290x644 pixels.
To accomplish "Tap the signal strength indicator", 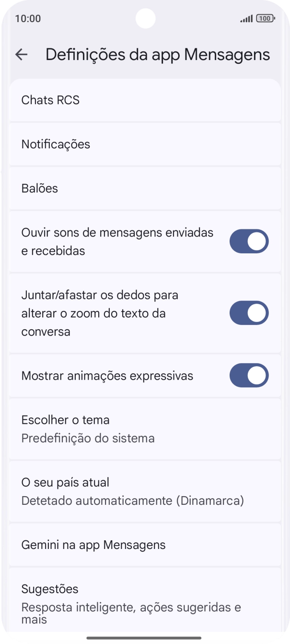I will pos(246,19).
